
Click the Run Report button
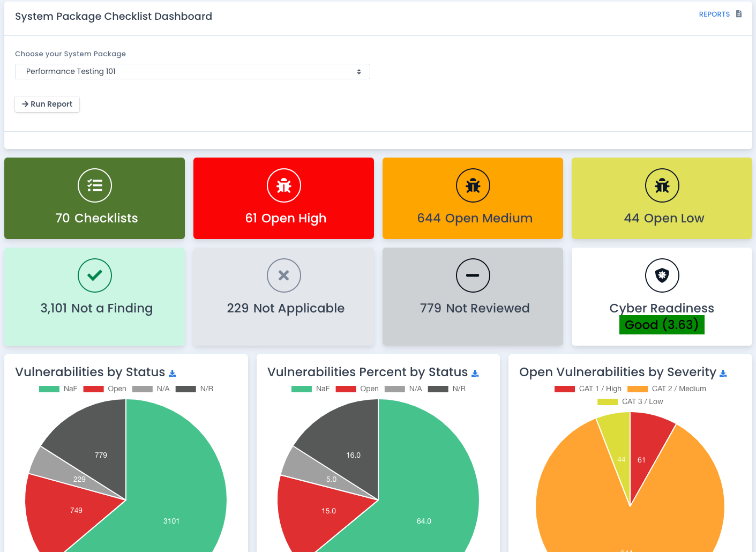coord(47,104)
